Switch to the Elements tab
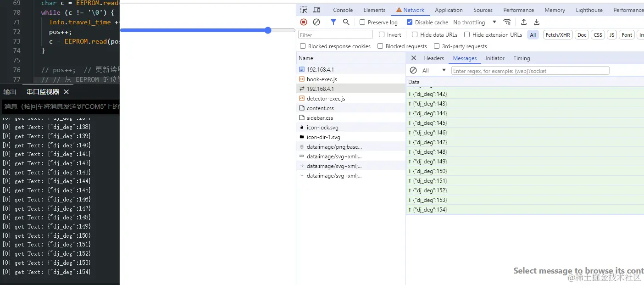 [374, 10]
